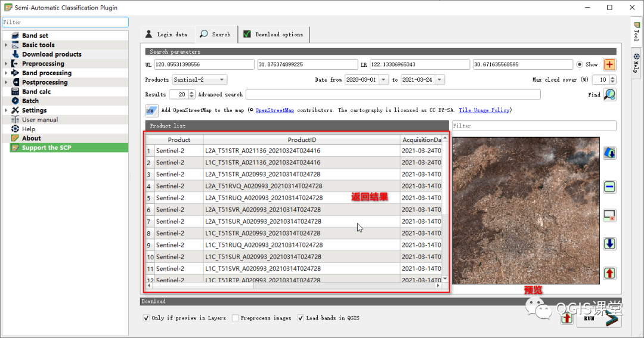Click the Band calc icon
This screenshot has height=338, width=644.
tap(15, 92)
